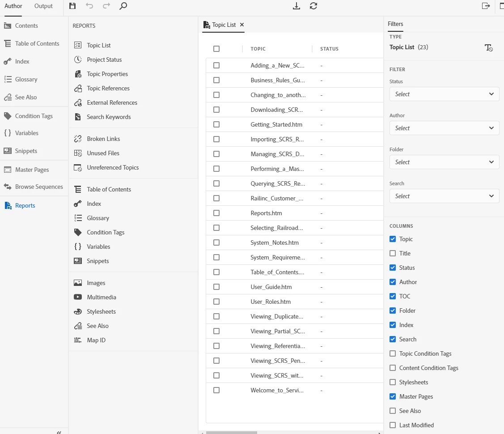Click the Undo arrow icon
Screen dimensions: 504x434
click(x=89, y=6)
